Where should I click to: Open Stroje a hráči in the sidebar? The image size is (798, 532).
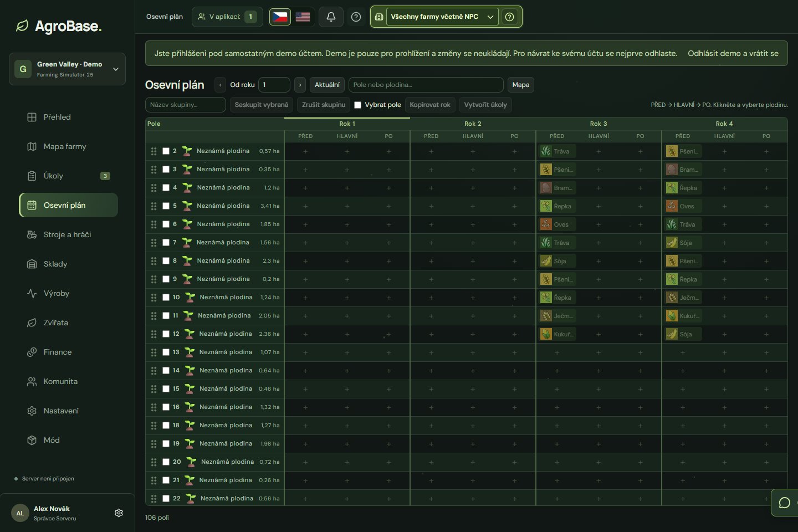[x=69, y=234]
